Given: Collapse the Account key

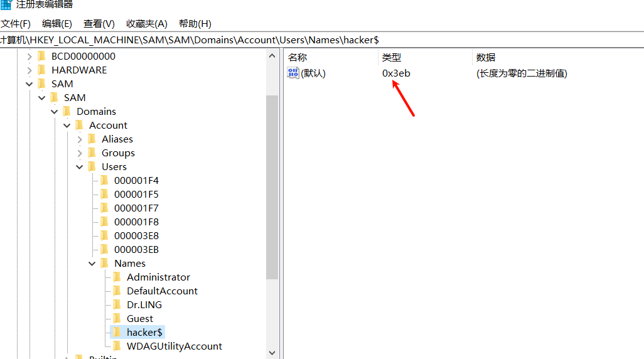Looking at the screenshot, I should 67,126.
